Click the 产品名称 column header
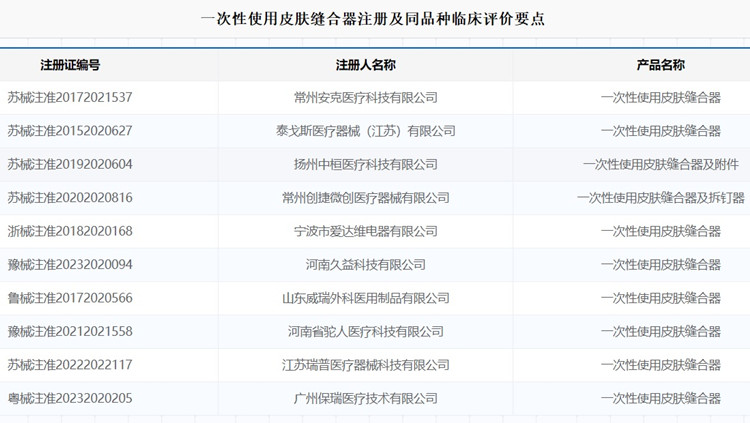This screenshot has width=750, height=423. point(660,65)
